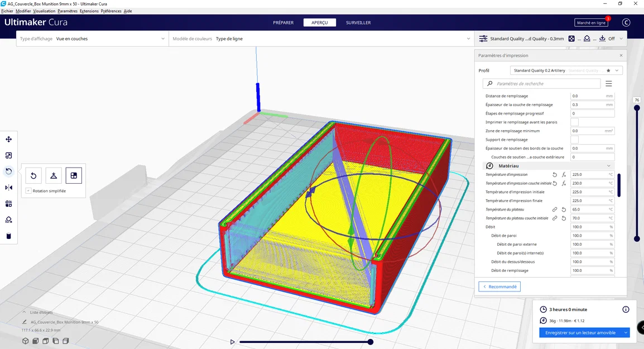Select the Move tool in left toolbar
Viewport: 644px width, 349px height.
click(8, 140)
